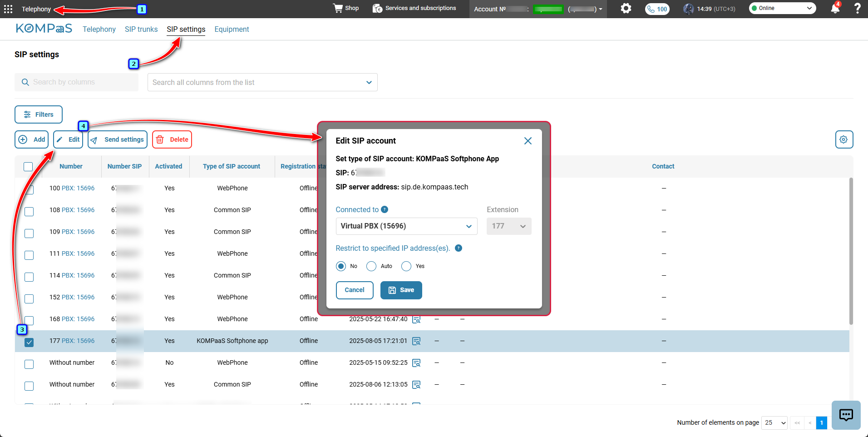
Task: Open the Filters button
Action: click(39, 114)
